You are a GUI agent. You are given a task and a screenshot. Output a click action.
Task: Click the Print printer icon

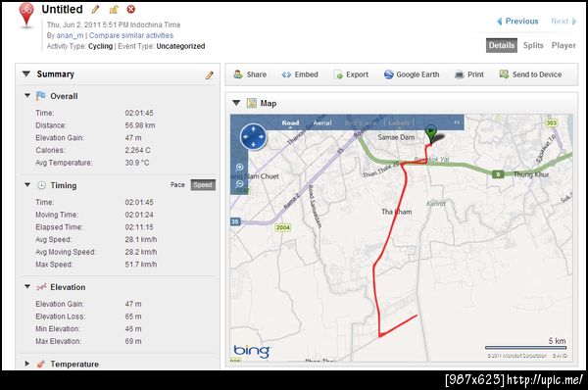point(460,74)
